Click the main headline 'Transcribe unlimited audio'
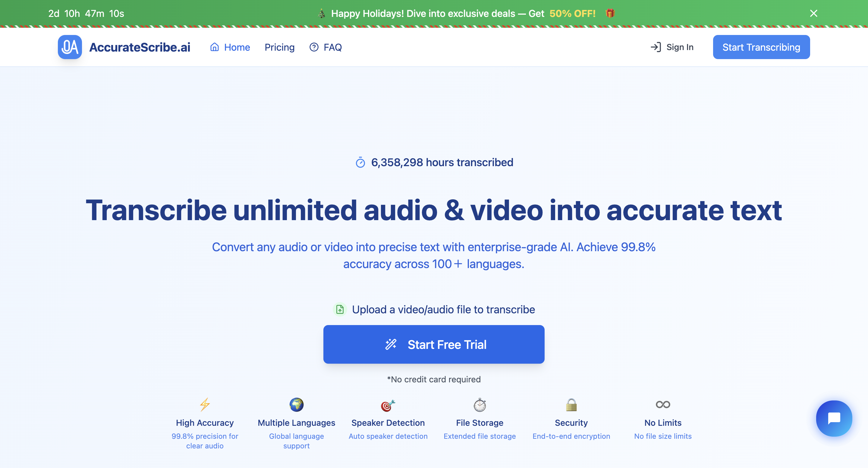The image size is (868, 468). (434, 210)
